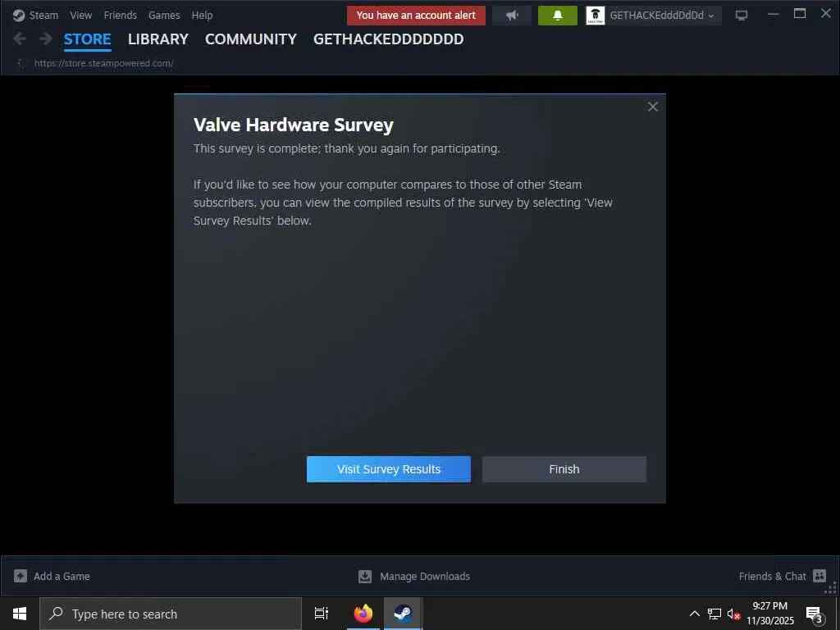Open the Games menu

click(x=164, y=15)
